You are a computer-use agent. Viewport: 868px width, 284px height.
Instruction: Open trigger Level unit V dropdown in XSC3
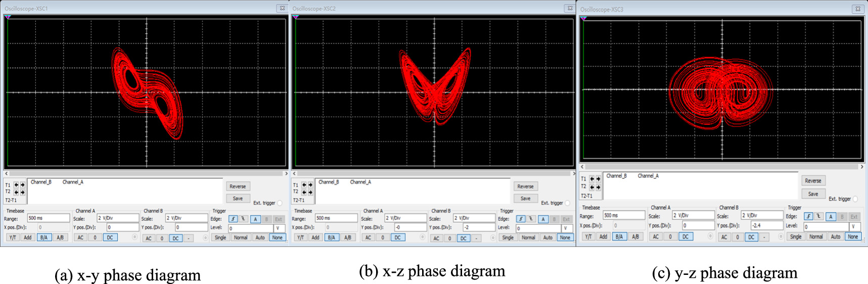click(855, 227)
